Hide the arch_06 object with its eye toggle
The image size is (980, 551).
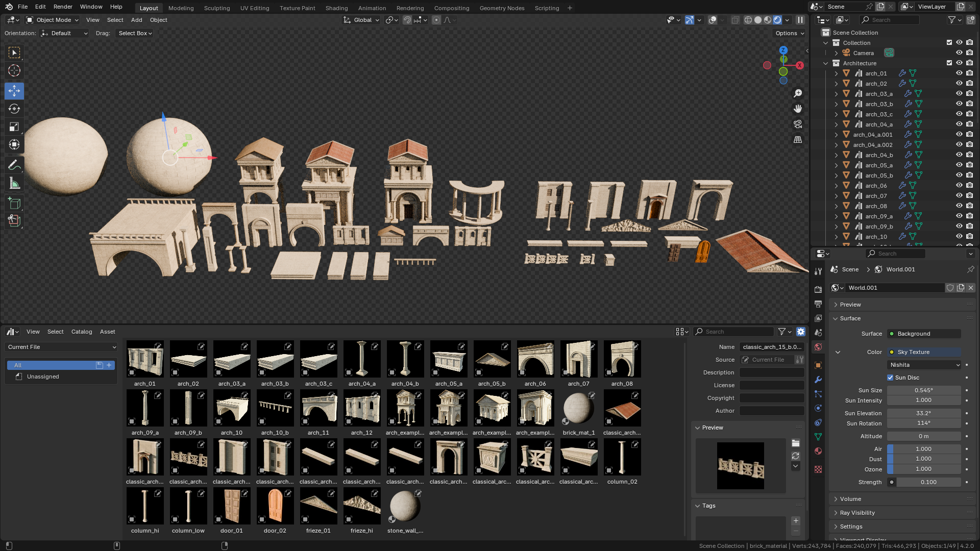click(x=959, y=185)
